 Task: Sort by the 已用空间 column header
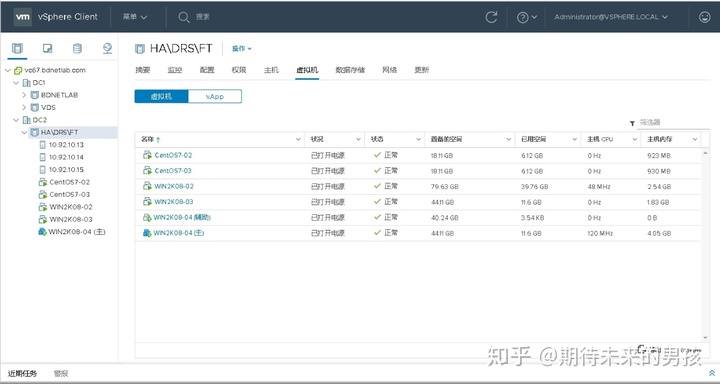534,139
